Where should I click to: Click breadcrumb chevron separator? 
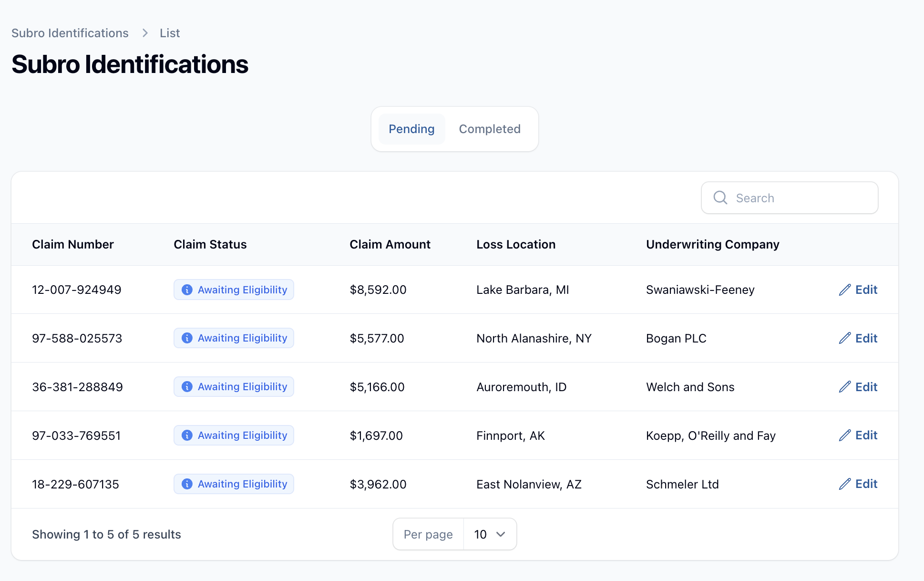tap(145, 33)
